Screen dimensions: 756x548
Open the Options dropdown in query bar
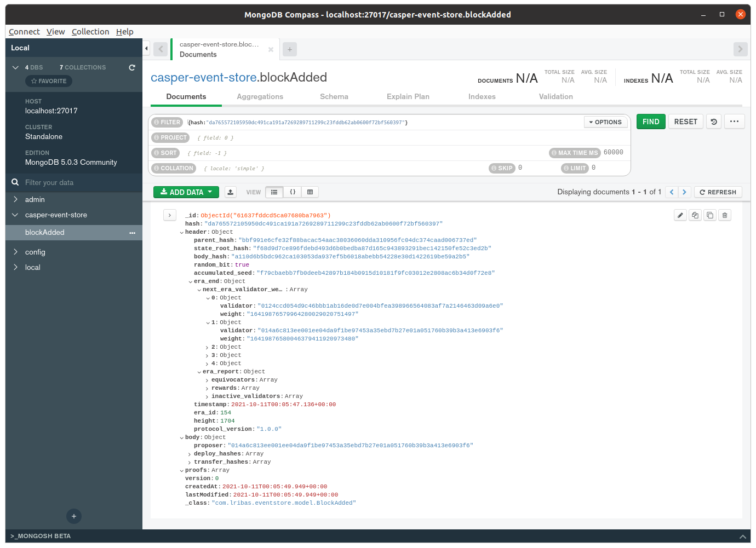pos(605,122)
